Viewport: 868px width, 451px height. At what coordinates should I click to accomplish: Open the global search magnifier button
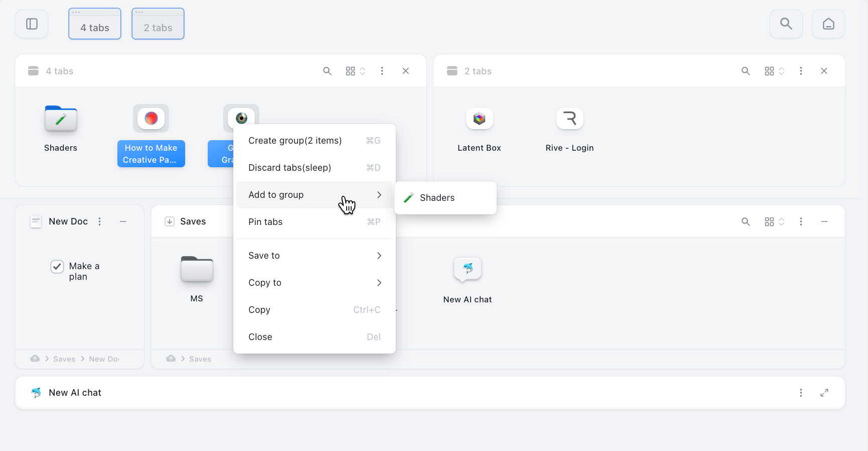point(786,24)
